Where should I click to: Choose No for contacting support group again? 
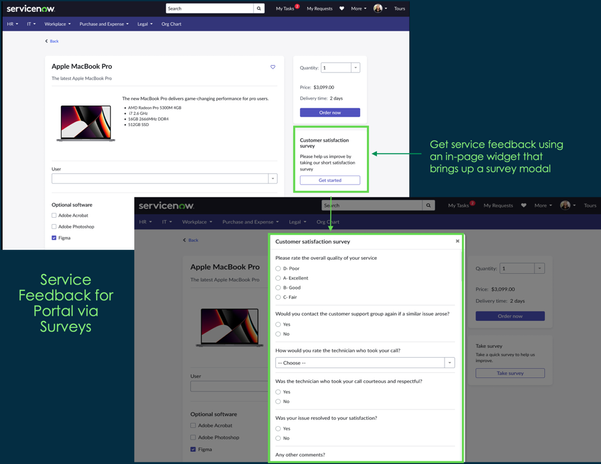coord(278,334)
